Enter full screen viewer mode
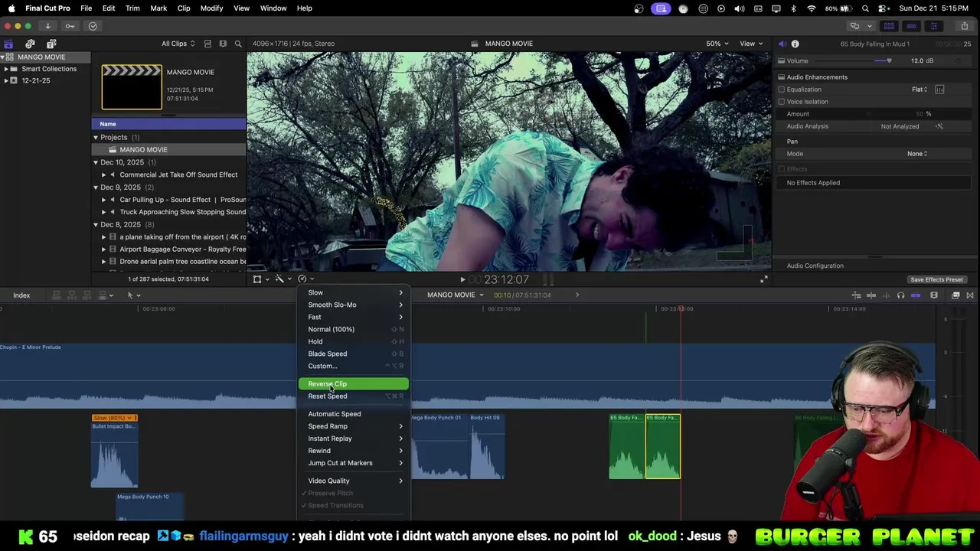 (763, 279)
